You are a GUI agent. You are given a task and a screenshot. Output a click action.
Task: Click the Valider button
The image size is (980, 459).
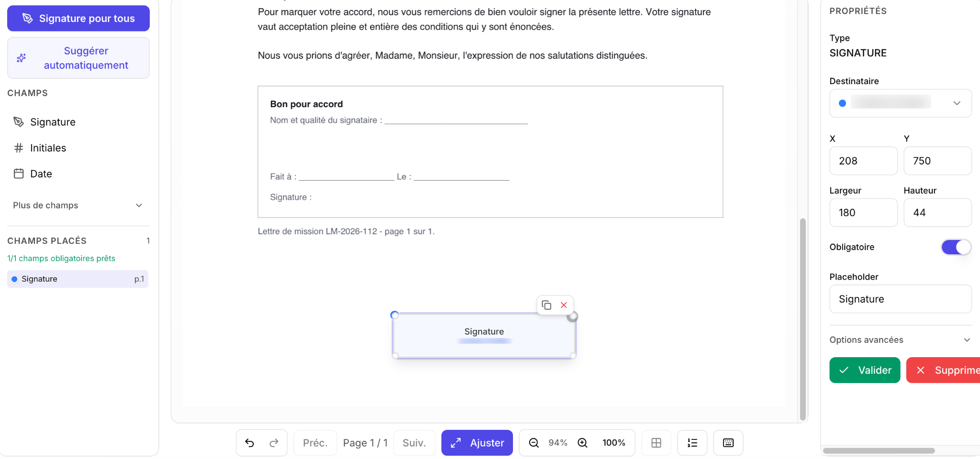(x=865, y=370)
